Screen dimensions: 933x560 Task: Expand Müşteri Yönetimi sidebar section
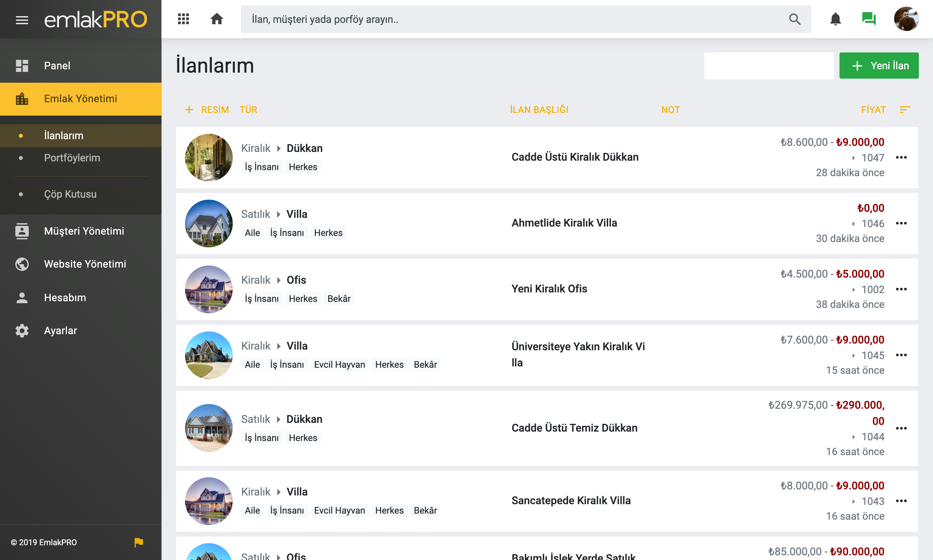[x=84, y=231]
